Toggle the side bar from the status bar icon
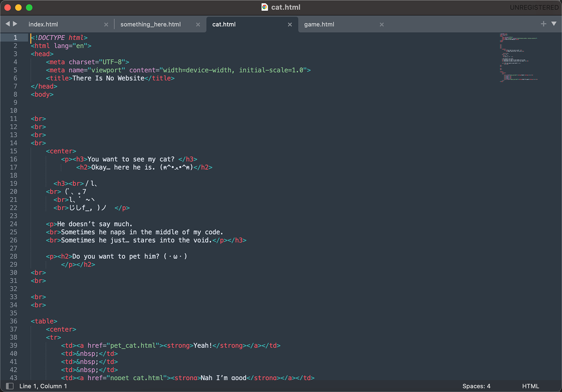Screen dimensions: 562x392 (x=10, y=386)
